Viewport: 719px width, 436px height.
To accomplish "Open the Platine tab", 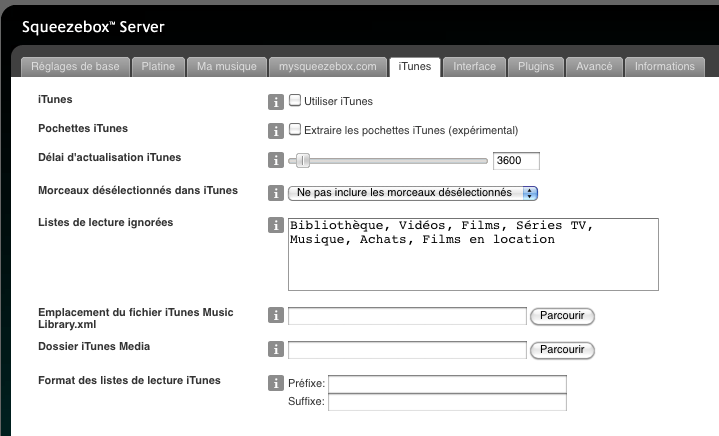I will click(x=158, y=67).
